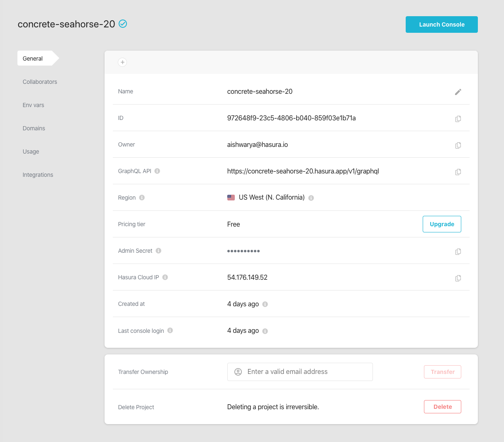Click the red Delete project button
Screen dimensions: 504x442
click(442, 407)
